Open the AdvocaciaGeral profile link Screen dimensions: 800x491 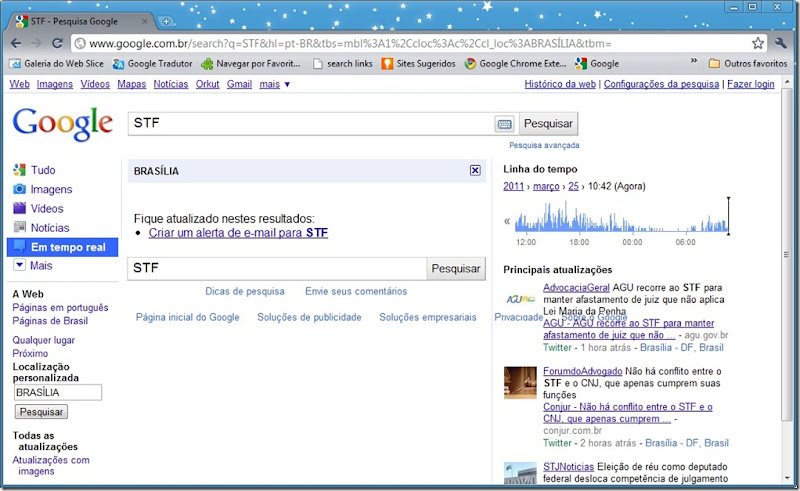click(x=576, y=287)
